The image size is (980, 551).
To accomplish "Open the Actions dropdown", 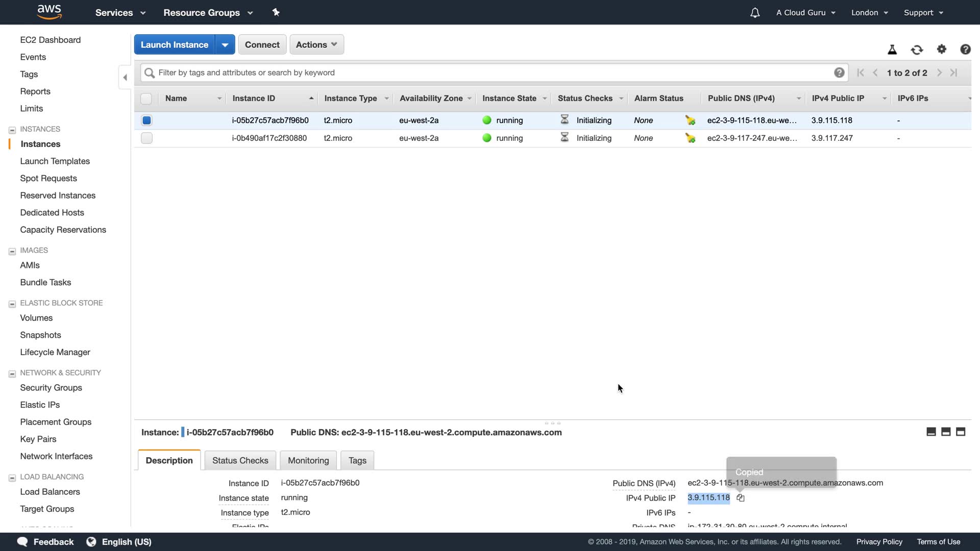I will pyautogui.click(x=316, y=45).
